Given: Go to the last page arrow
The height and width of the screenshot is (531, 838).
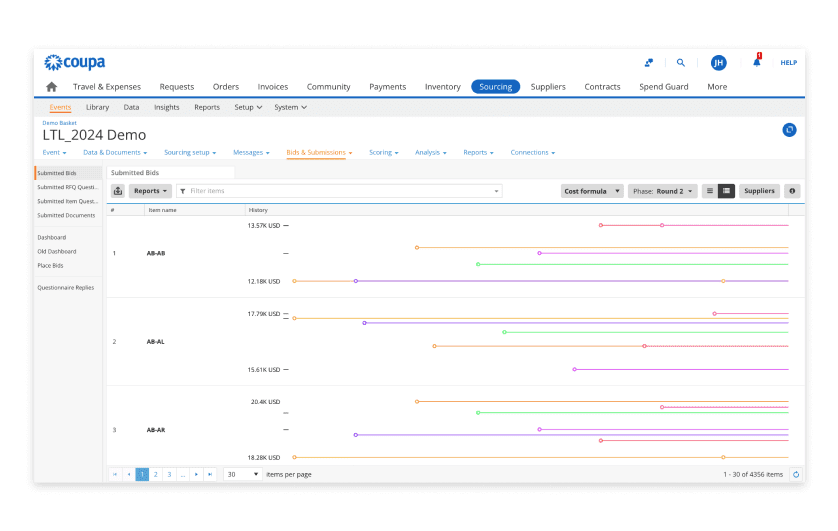Looking at the screenshot, I should (x=210, y=474).
